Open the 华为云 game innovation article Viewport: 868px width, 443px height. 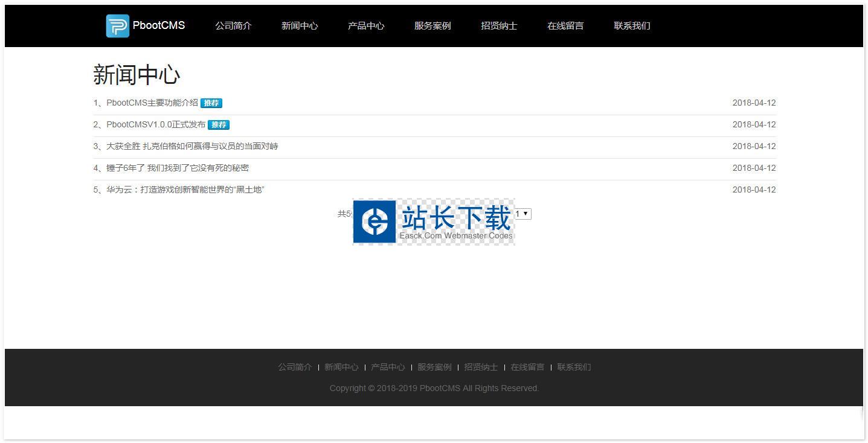coord(185,190)
